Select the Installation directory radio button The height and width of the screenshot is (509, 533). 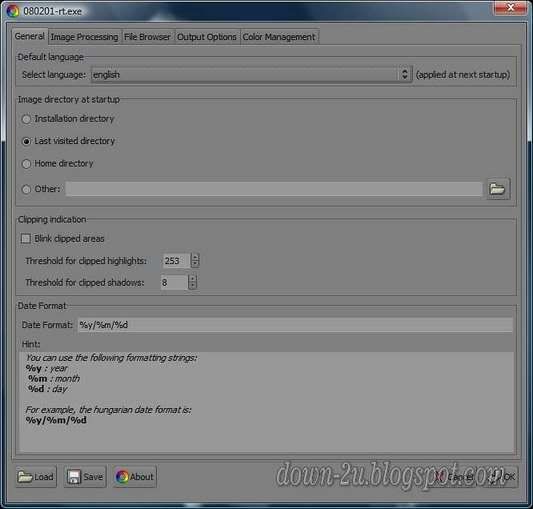pos(26,119)
